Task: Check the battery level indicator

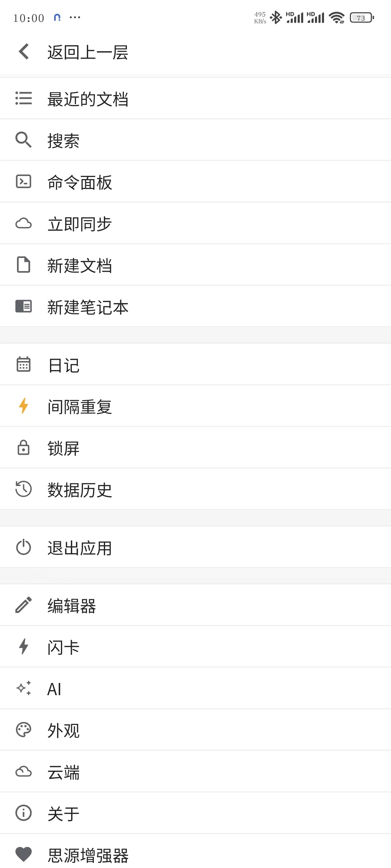Action: tap(361, 17)
